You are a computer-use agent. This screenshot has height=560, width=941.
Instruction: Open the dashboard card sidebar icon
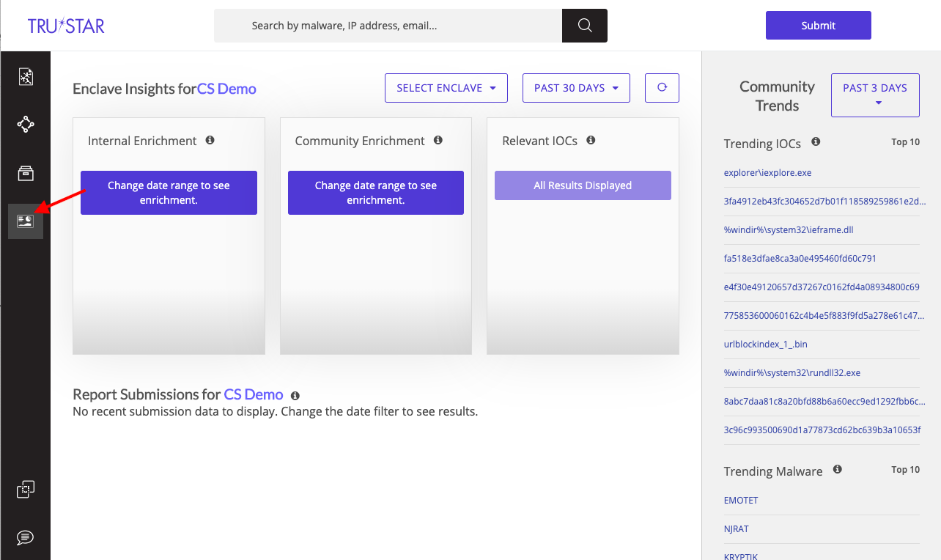point(26,221)
